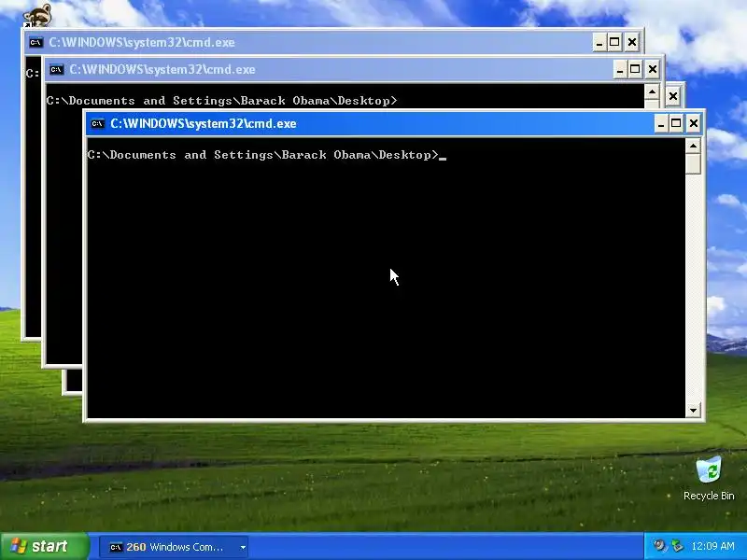Viewport: 747px width, 560px height.
Task: Click the front cmd.exe title bar text
Action: 204,124
